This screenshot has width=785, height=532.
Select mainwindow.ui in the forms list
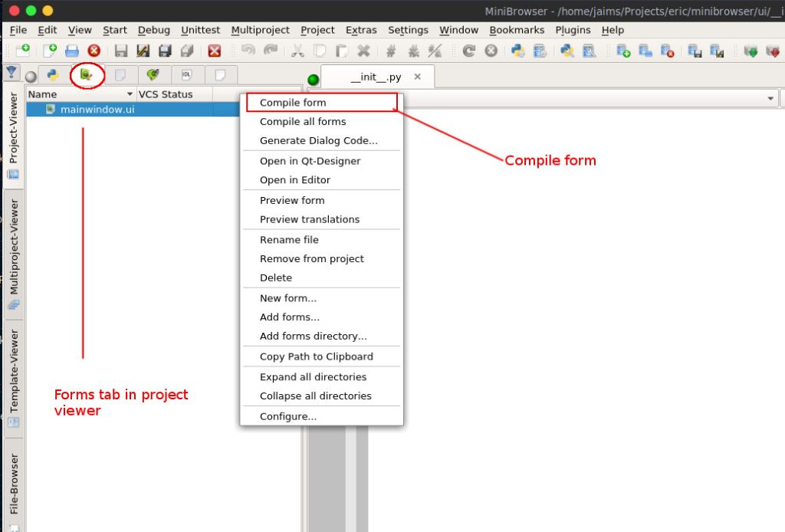[x=97, y=110]
